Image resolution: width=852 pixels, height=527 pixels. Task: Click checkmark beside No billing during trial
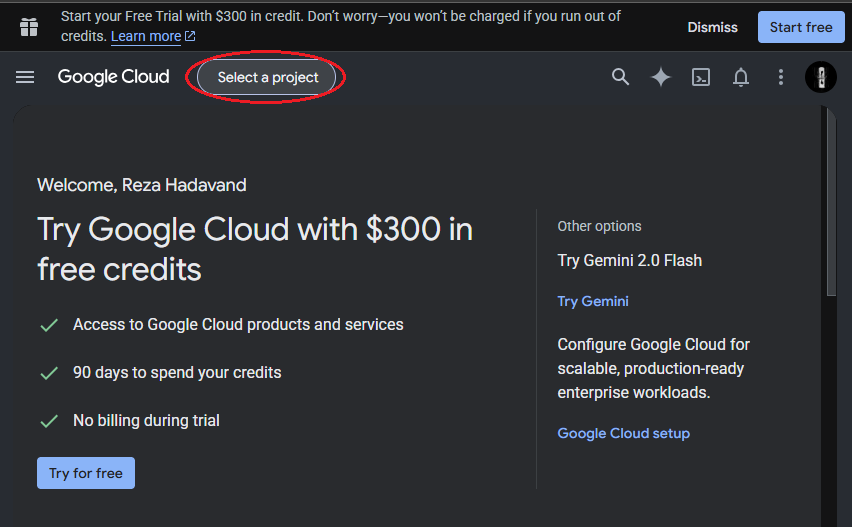pyautogui.click(x=49, y=421)
